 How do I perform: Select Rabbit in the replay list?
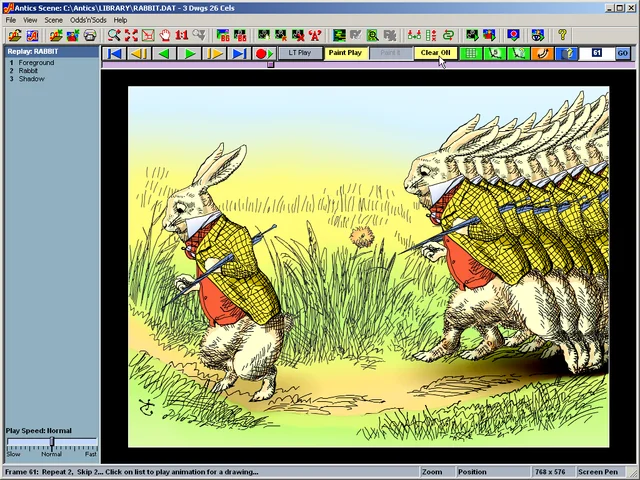(x=28, y=71)
